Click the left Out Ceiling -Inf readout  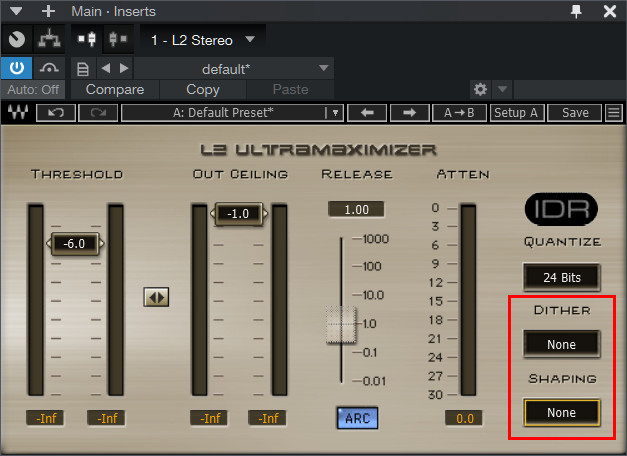(x=209, y=418)
